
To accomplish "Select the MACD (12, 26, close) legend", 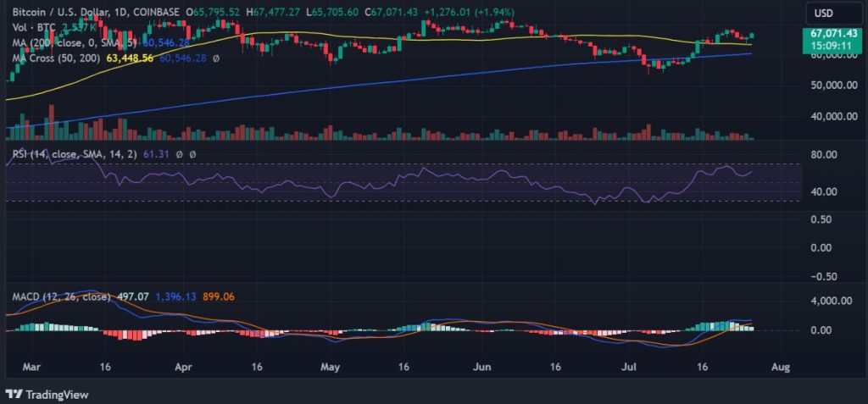I will click(61, 296).
